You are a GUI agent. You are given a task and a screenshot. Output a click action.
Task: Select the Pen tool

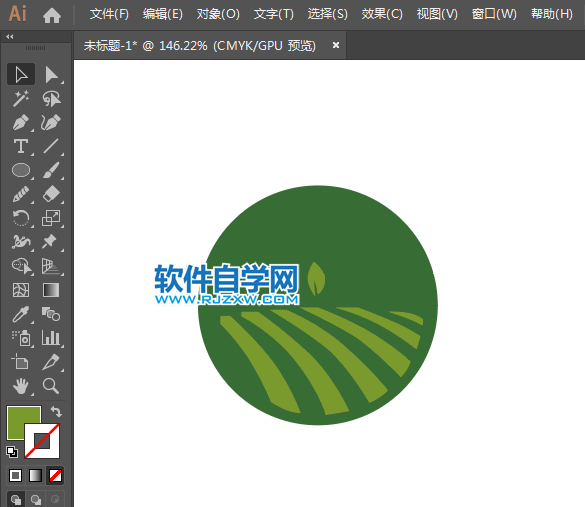(21, 122)
